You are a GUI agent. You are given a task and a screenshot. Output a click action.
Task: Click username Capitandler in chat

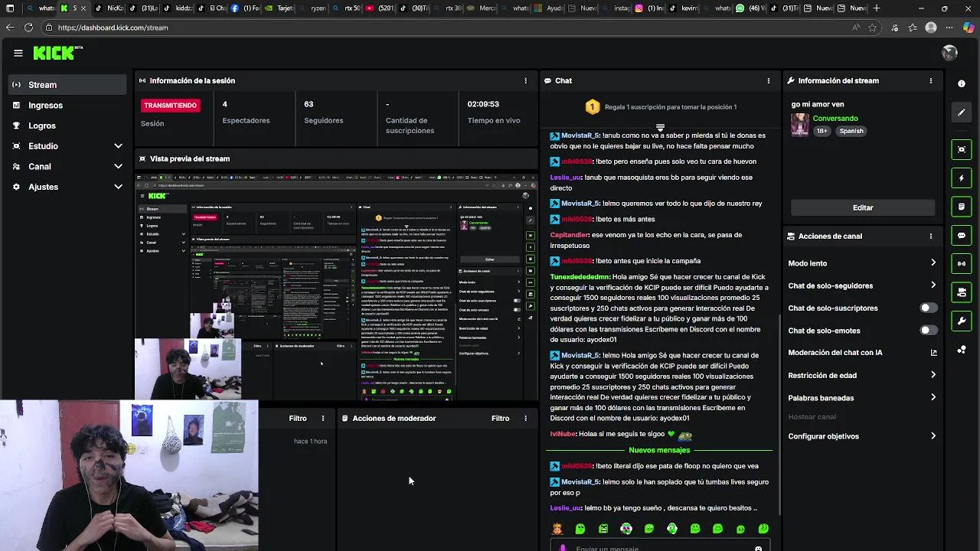pyautogui.click(x=570, y=235)
